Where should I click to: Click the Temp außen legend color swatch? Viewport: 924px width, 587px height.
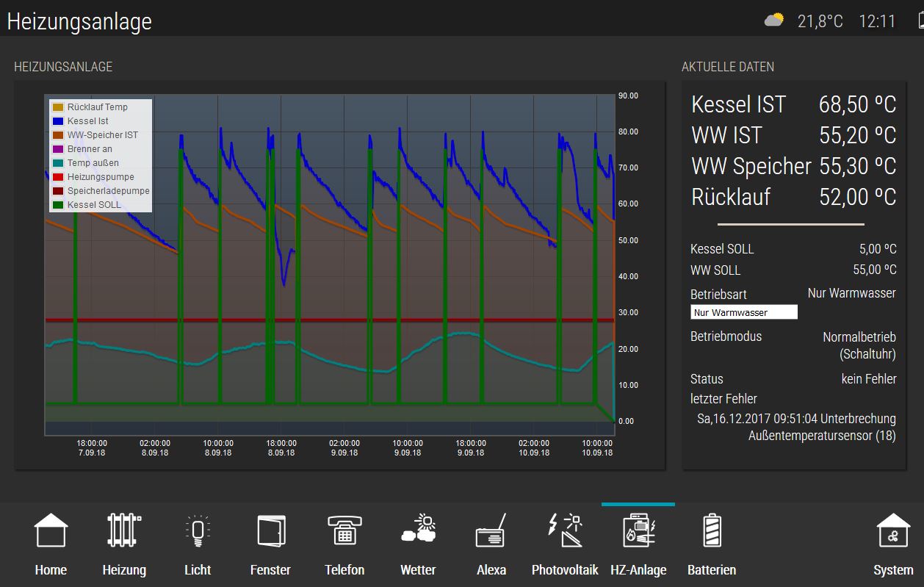[58, 163]
